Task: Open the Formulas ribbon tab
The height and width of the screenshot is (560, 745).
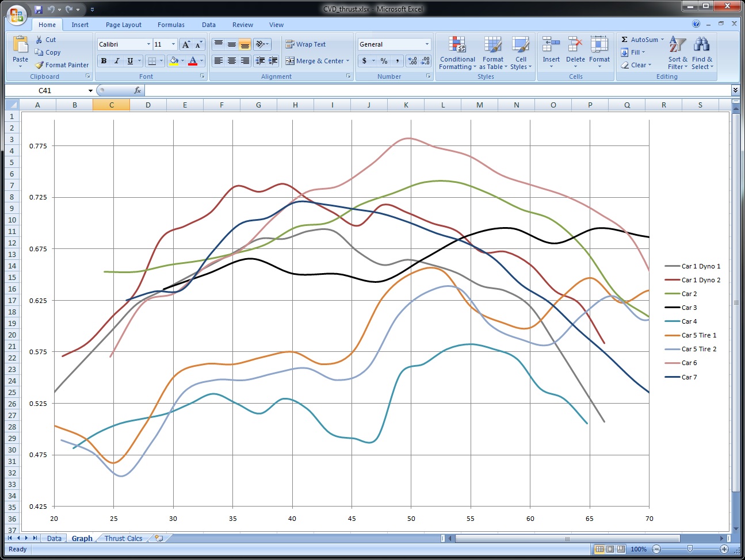Action: click(171, 25)
